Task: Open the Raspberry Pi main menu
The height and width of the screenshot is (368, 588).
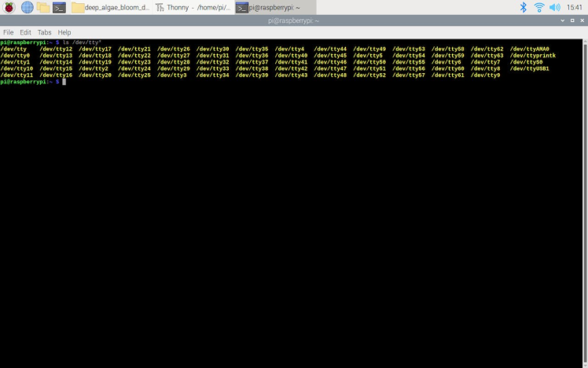Action: (9, 7)
